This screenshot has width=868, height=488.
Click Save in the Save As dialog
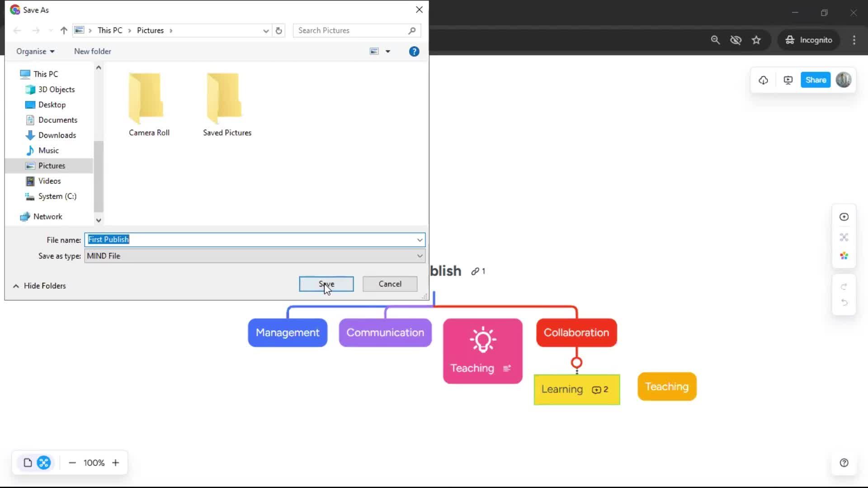coord(326,284)
